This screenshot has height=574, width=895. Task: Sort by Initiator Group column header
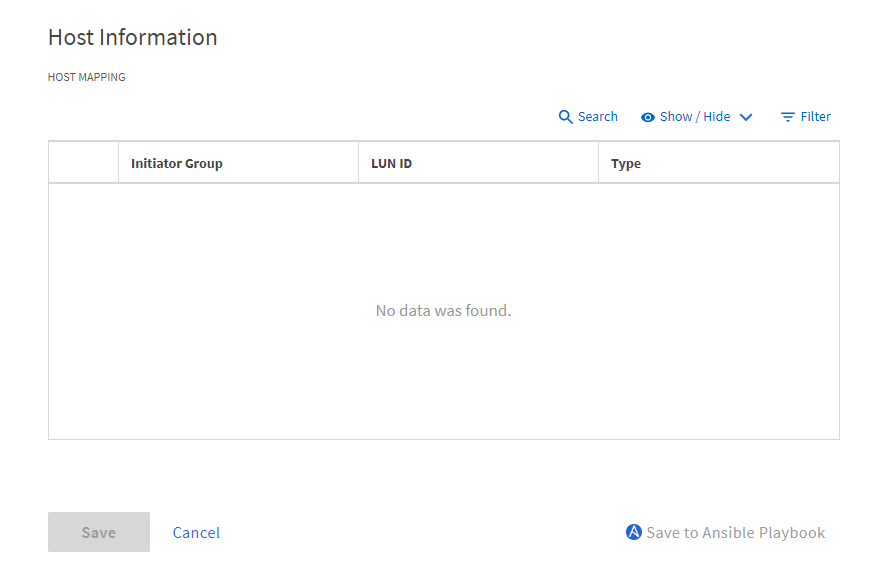click(177, 163)
